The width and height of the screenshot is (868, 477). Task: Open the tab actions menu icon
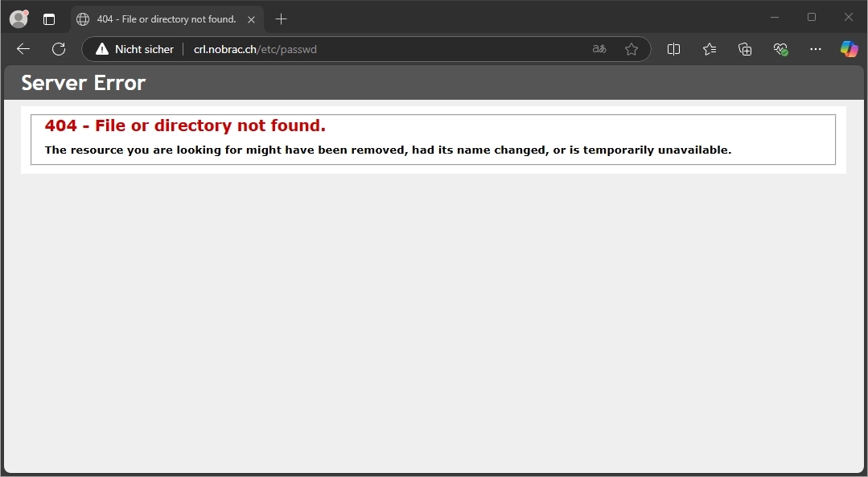[49, 19]
